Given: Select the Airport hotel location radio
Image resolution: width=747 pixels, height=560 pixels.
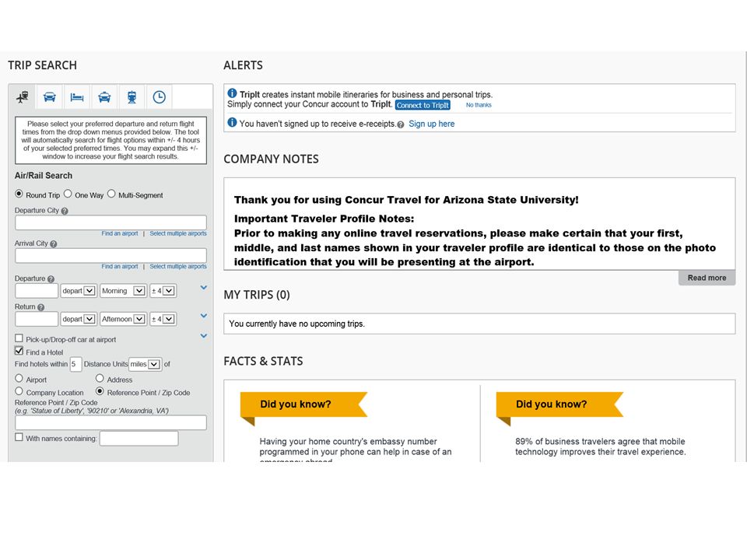Looking at the screenshot, I should (19, 378).
